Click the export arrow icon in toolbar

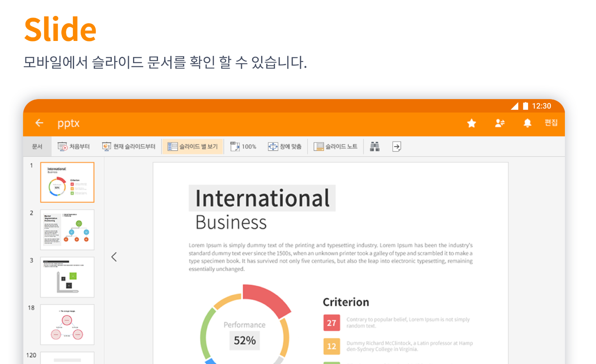click(397, 147)
